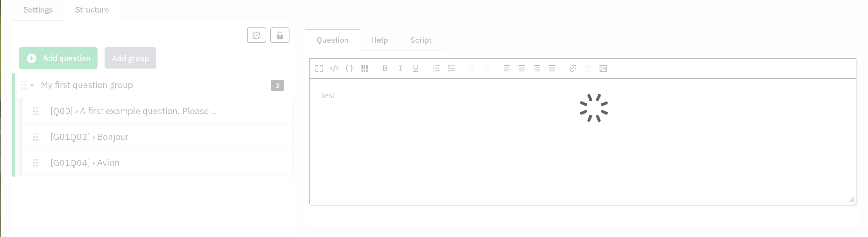Collapse the My first question group

[x=32, y=85]
